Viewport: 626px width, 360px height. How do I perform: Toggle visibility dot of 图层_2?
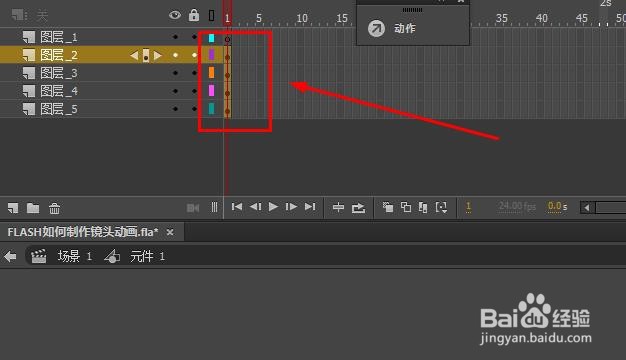pos(175,55)
